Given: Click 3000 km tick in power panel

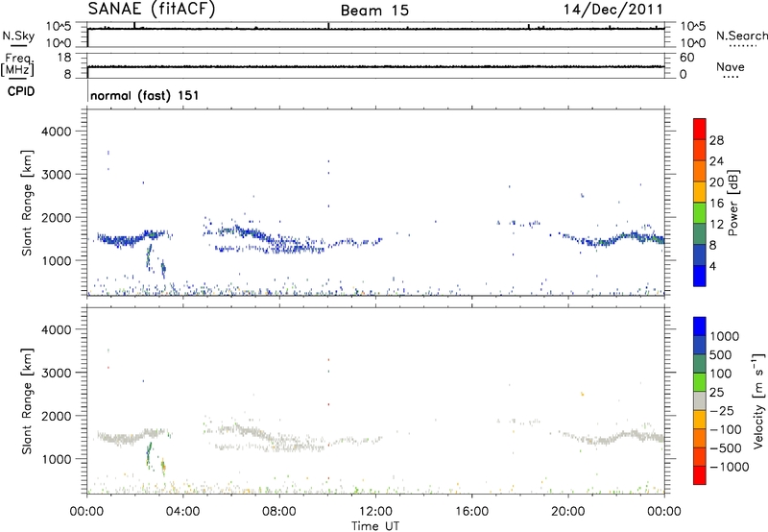Looking at the screenshot, I should (x=56, y=175).
